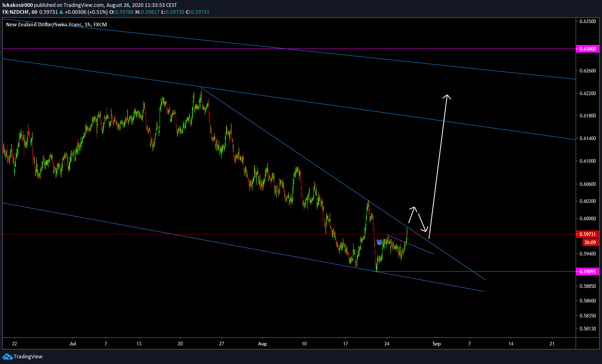Click the 0.58350 price axis label

pos(587,316)
